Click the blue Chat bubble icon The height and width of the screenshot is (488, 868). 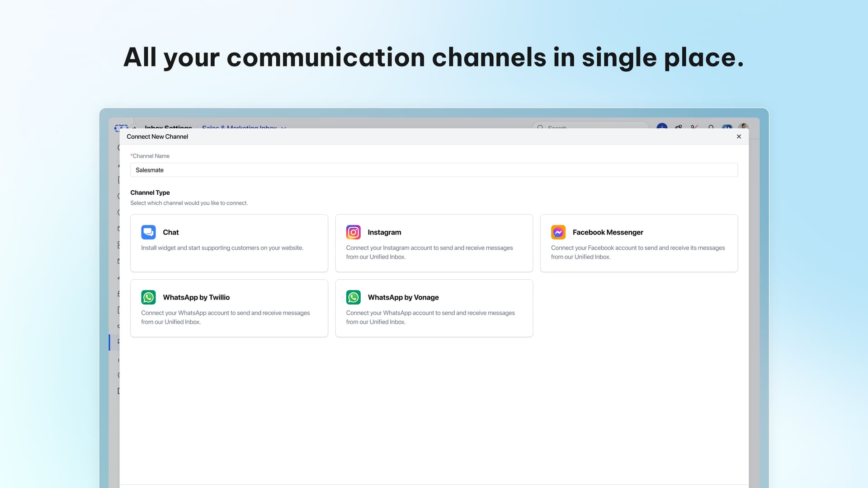click(148, 232)
